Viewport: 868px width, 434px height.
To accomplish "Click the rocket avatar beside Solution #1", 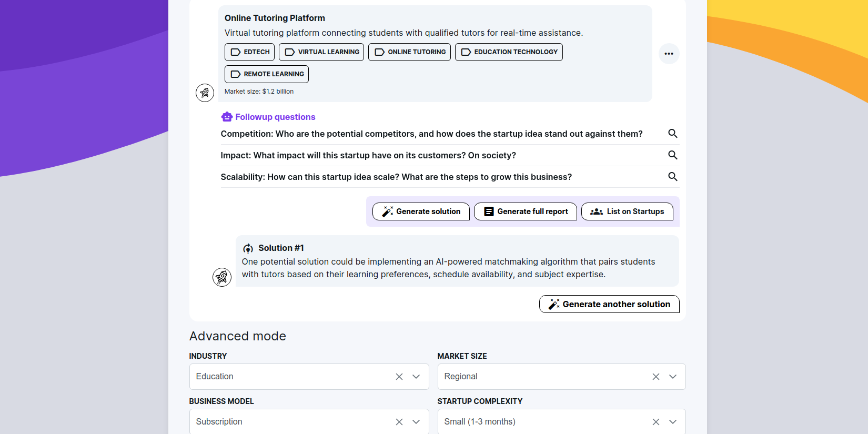I will [x=222, y=277].
